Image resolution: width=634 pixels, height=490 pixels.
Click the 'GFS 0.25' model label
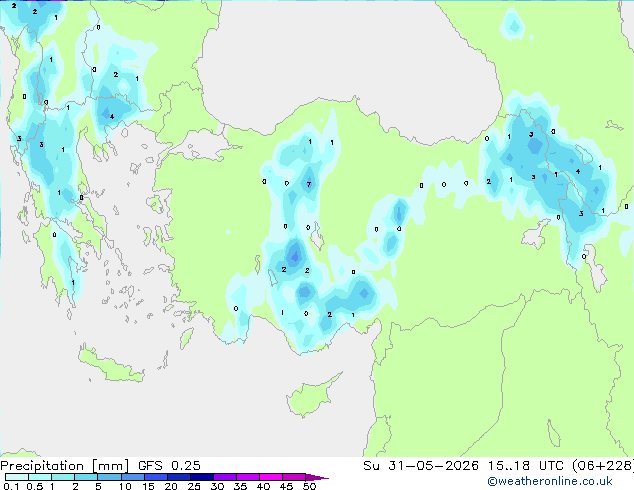[169, 466]
